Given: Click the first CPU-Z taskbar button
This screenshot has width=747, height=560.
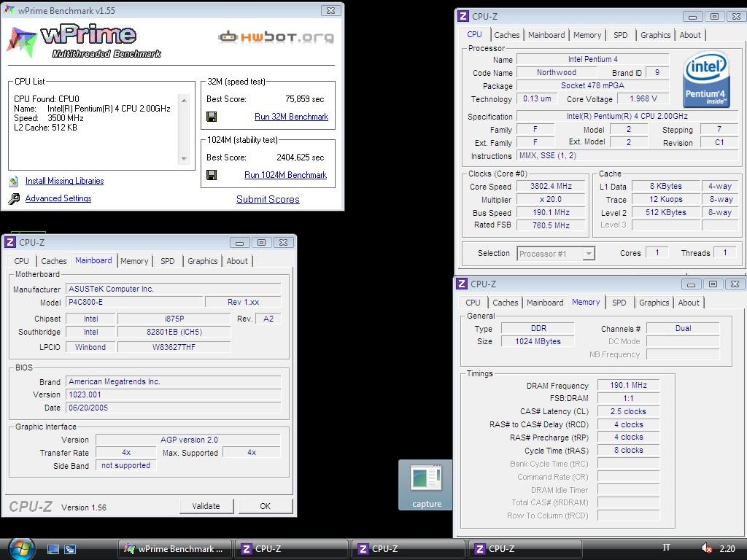Looking at the screenshot, I should click(290, 549).
